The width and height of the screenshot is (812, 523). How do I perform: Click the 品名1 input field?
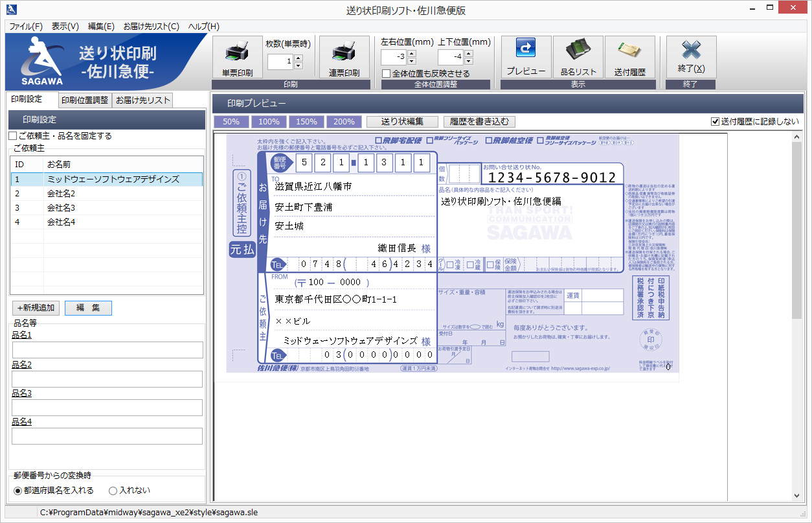(x=107, y=350)
